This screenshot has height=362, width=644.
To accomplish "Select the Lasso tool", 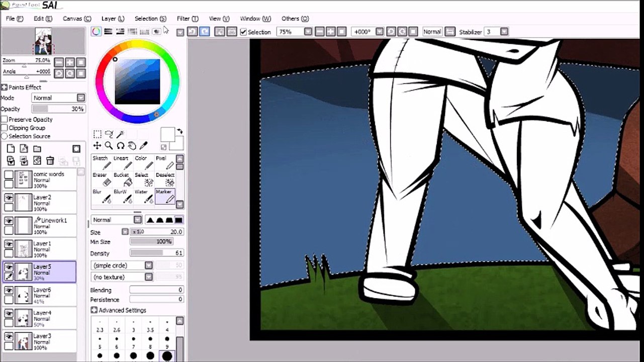I will coord(109,134).
